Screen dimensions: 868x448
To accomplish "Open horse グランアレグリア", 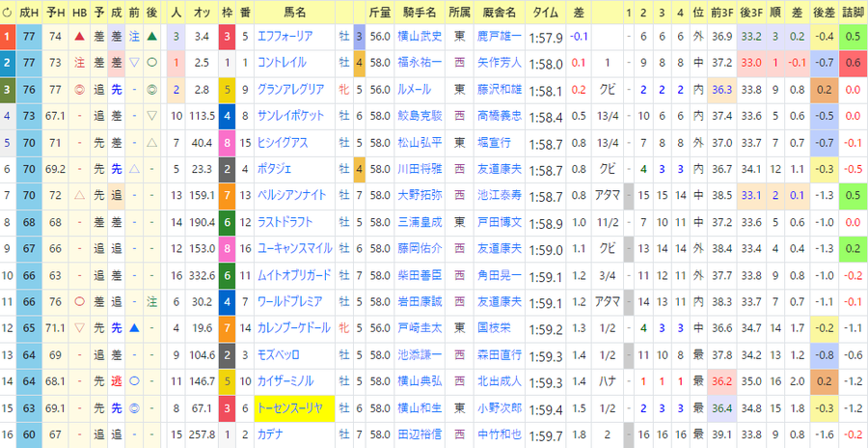I will 290,90.
